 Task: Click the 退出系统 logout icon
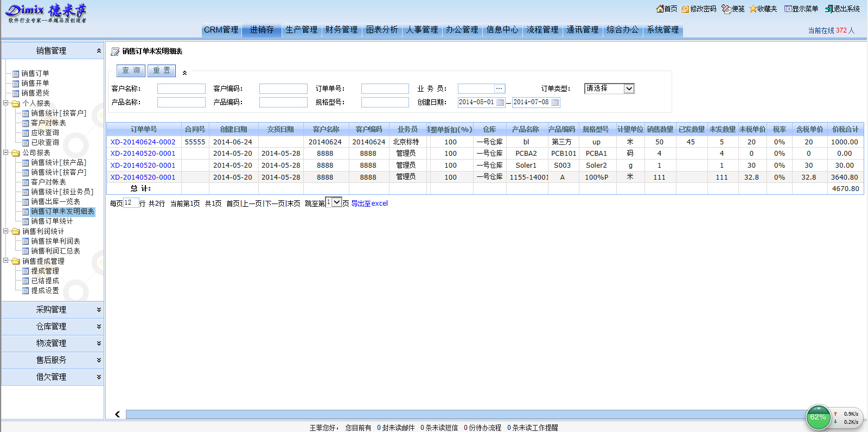click(829, 9)
